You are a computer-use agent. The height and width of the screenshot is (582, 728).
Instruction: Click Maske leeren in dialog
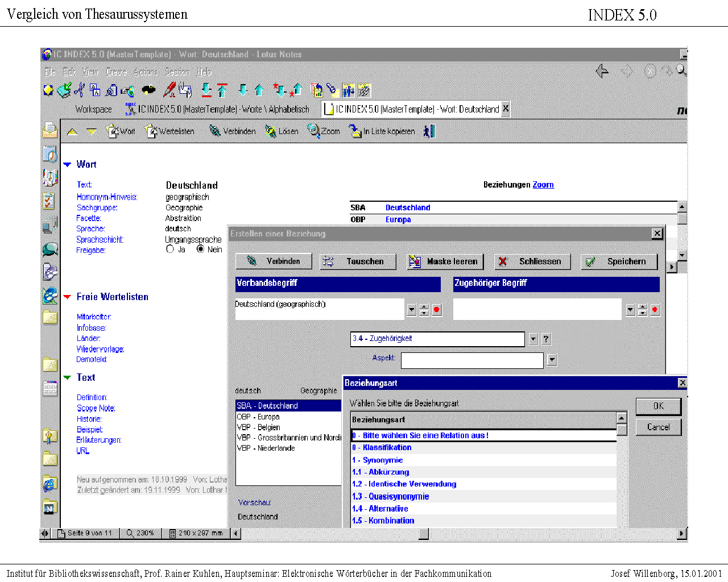click(x=445, y=261)
